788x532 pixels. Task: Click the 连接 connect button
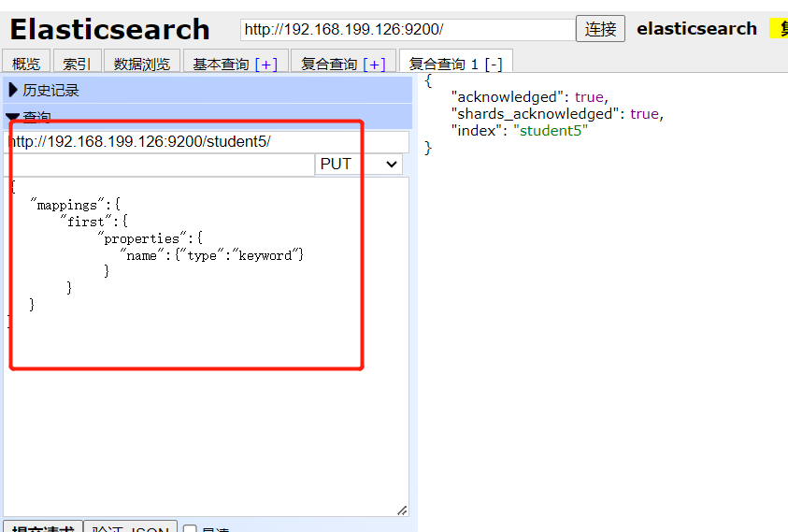pos(600,29)
